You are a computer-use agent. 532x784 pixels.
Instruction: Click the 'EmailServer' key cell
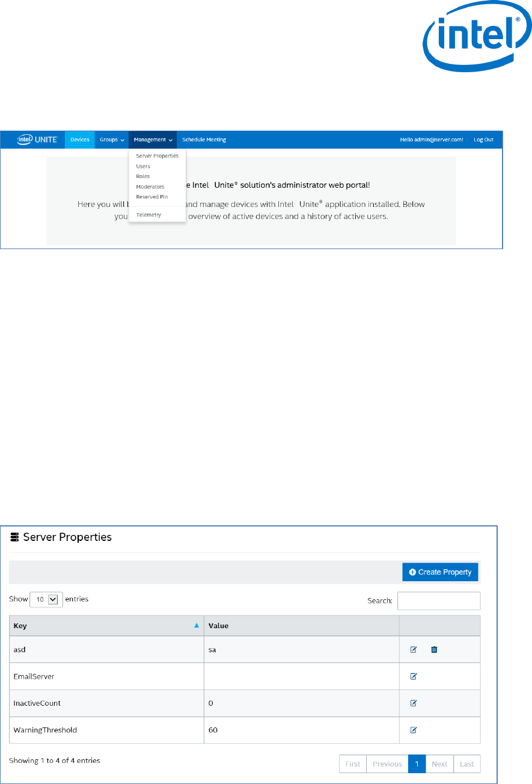point(107,676)
